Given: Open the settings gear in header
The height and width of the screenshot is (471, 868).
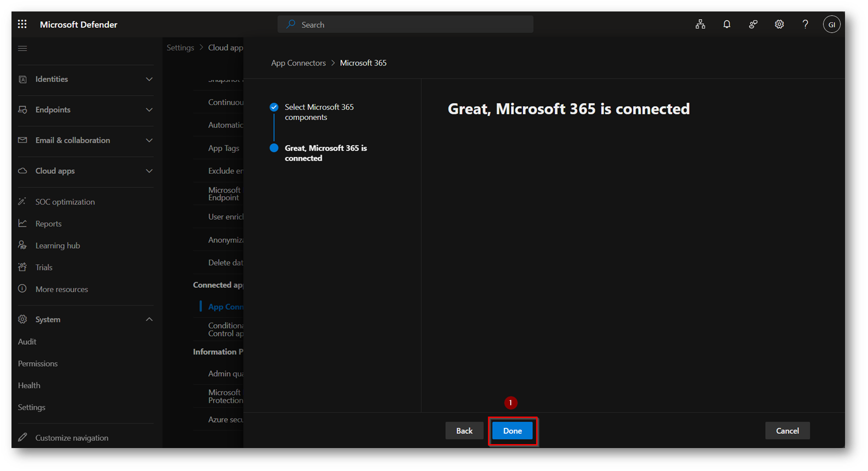Looking at the screenshot, I should point(779,24).
